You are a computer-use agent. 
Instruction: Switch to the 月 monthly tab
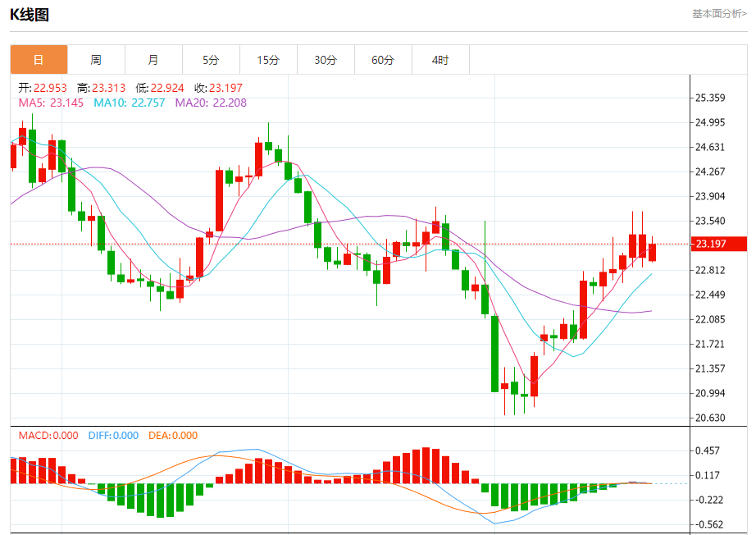point(153,60)
